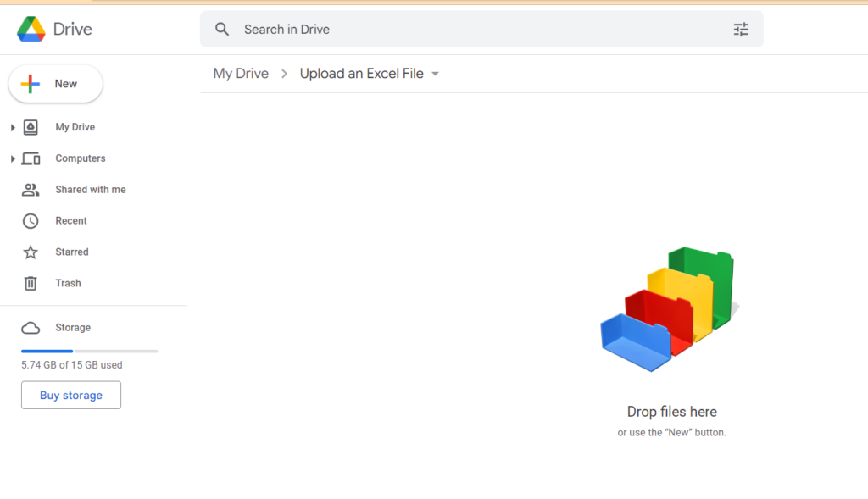This screenshot has width=868, height=499.
Task: Open the Upload an Excel File folder dropdown
Action: click(x=435, y=74)
